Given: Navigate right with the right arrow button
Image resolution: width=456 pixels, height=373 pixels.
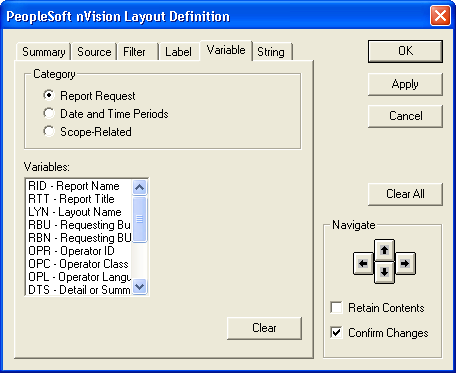Looking at the screenshot, I should click(405, 264).
